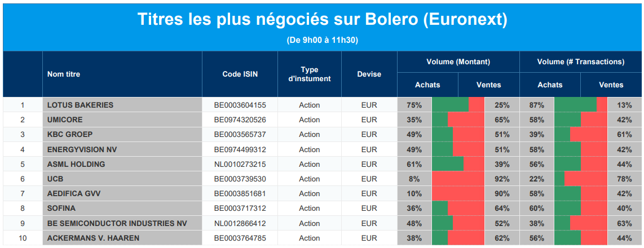
Task: Select UMICORE in the title list
Action: [65, 119]
